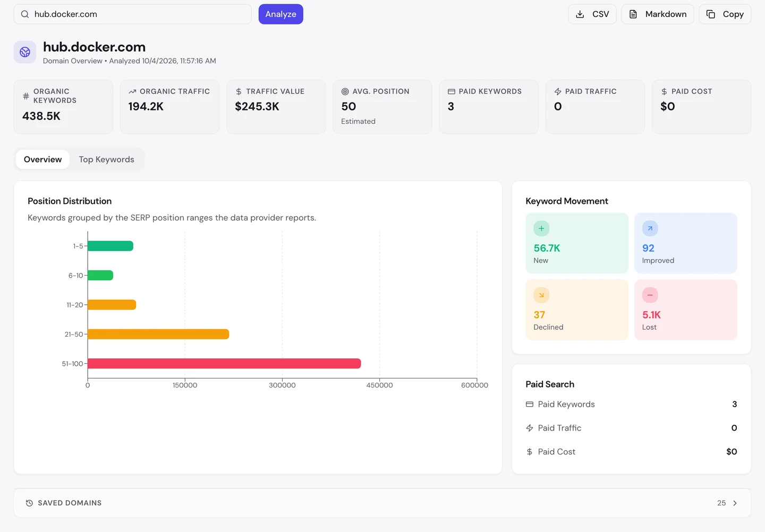Image resolution: width=765 pixels, height=532 pixels.
Task: Click the dollar icon on Traffic Value card
Action: (239, 91)
